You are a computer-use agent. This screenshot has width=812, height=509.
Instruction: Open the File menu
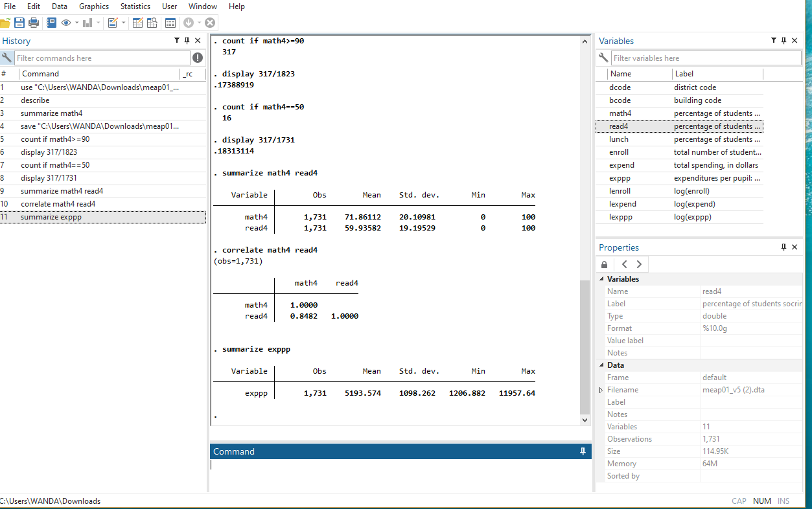tap(10, 6)
